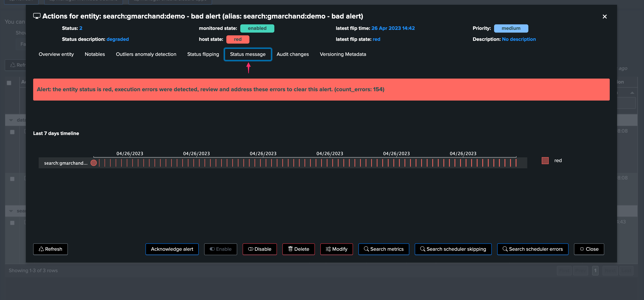Click the red circle timeline start marker
The height and width of the screenshot is (300, 644).
pyautogui.click(x=94, y=163)
